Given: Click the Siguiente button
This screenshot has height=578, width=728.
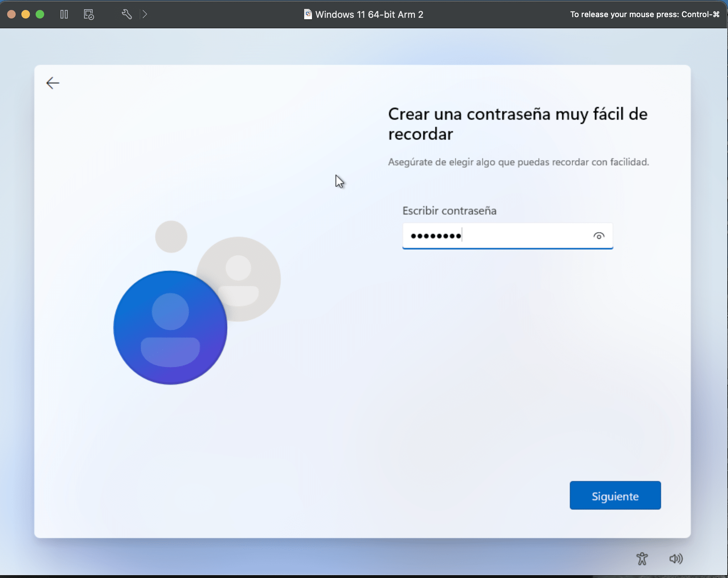Looking at the screenshot, I should 615,495.
